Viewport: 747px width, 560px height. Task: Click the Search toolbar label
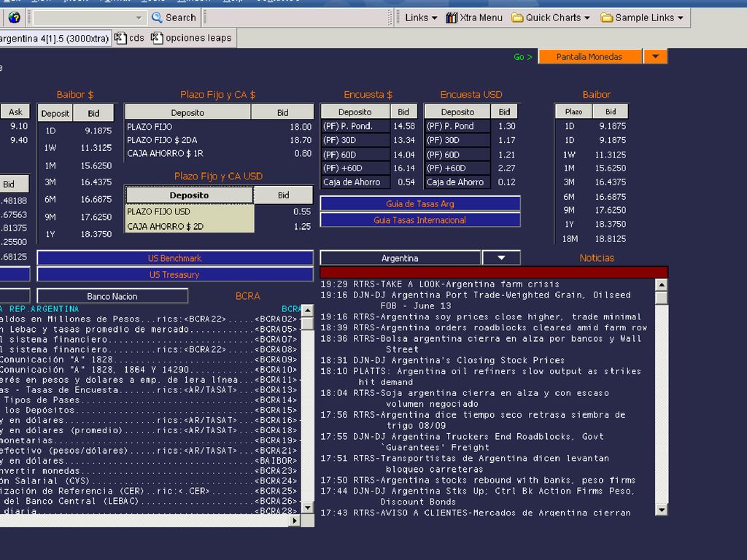click(181, 17)
